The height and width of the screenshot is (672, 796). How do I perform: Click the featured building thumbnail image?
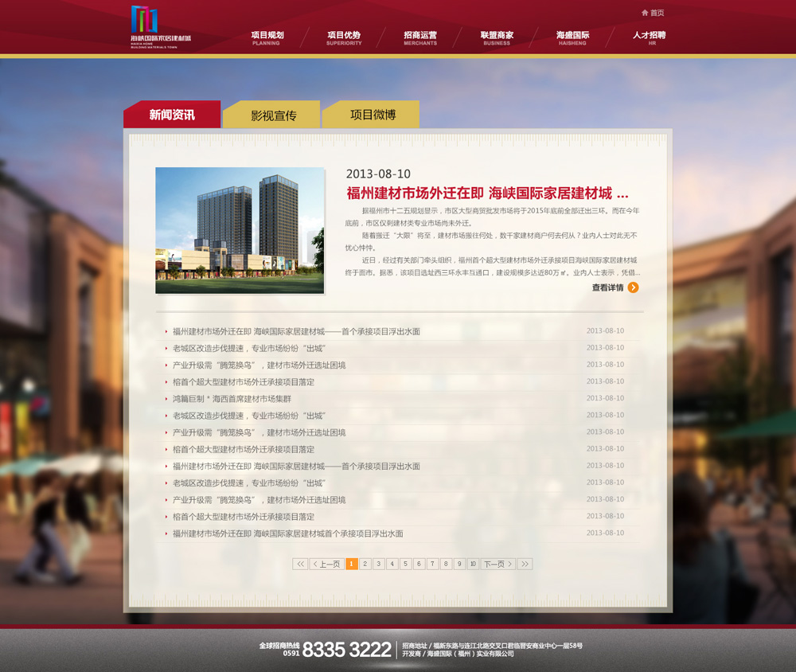240,230
